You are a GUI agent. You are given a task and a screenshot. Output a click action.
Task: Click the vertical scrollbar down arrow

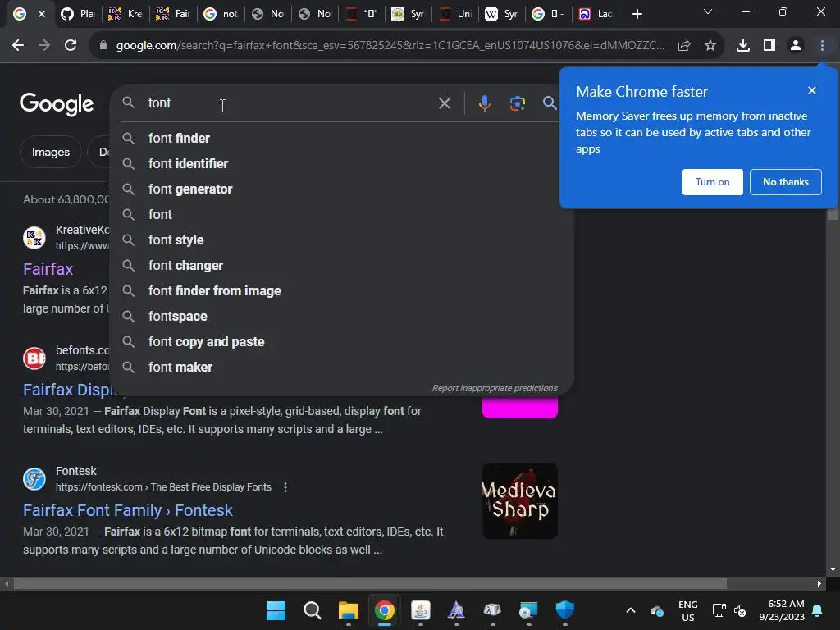coord(833,569)
